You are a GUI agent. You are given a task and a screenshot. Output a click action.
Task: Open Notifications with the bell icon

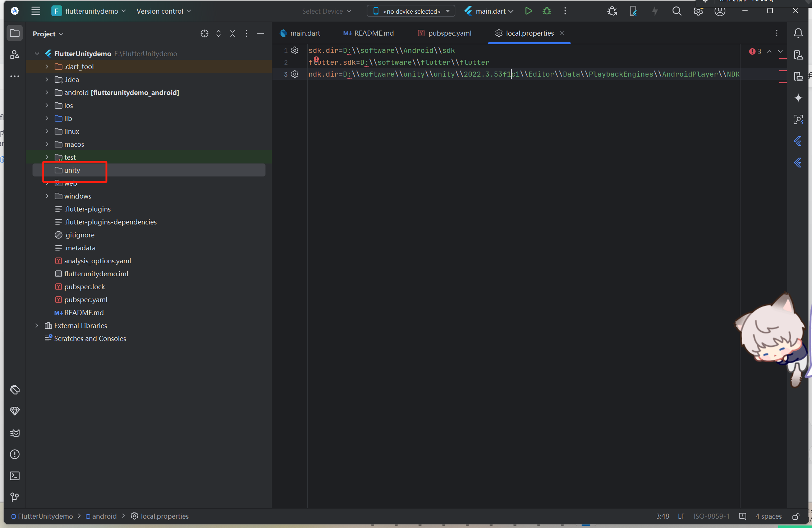(x=798, y=33)
